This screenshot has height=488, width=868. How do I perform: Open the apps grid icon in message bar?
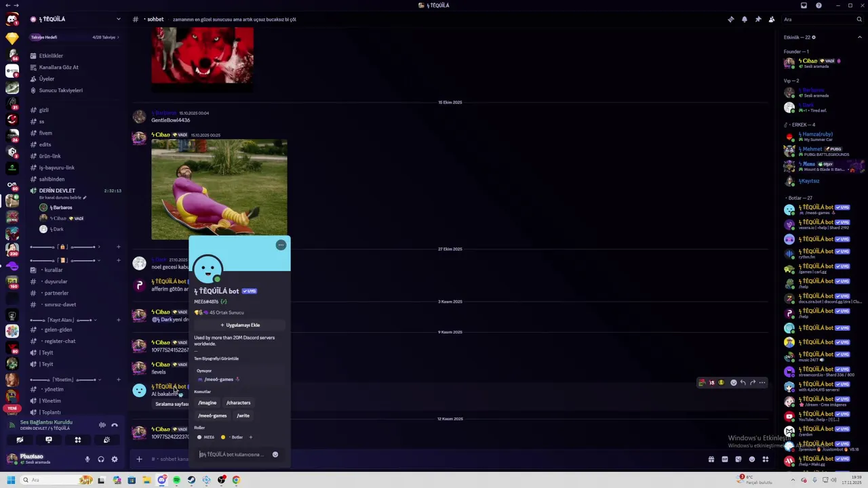[766, 460]
